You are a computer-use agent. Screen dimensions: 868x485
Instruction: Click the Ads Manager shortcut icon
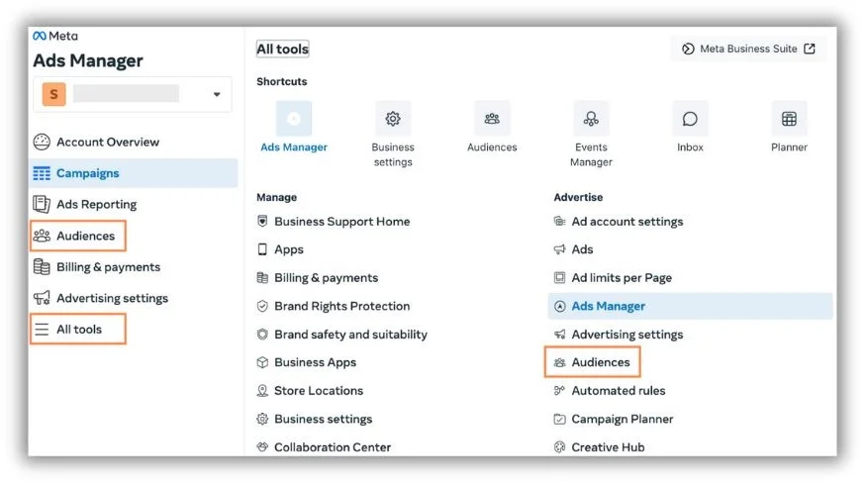[294, 119]
